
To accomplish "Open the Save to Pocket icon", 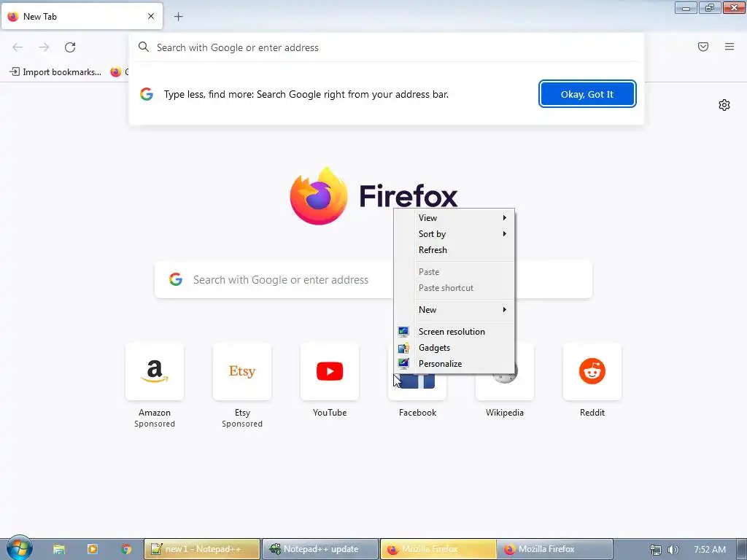I will [703, 47].
